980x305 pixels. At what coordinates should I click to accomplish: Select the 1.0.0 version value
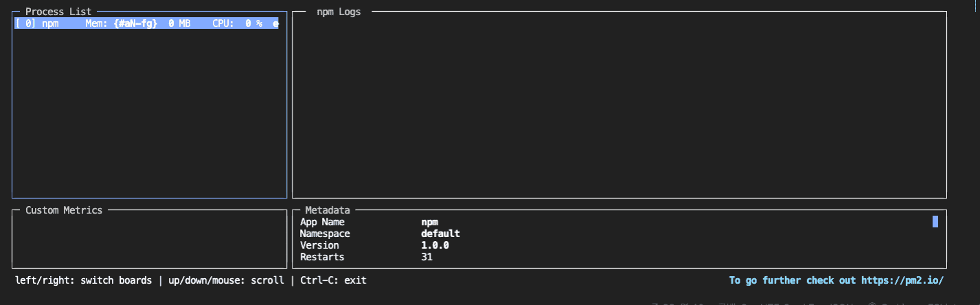435,245
